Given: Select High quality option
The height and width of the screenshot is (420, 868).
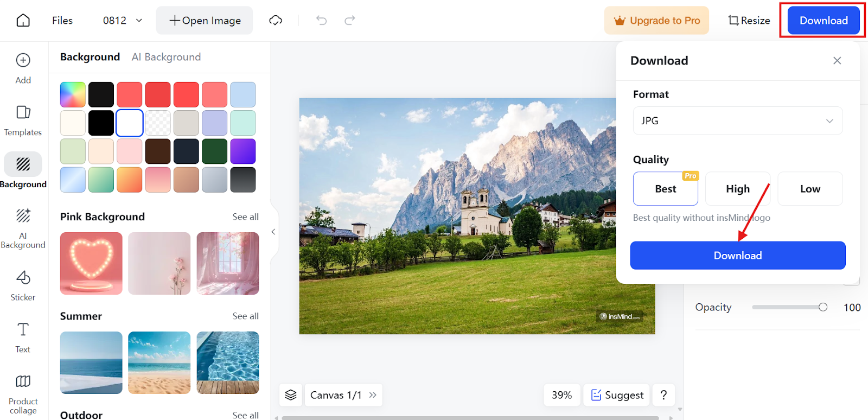Looking at the screenshot, I should pyautogui.click(x=738, y=189).
